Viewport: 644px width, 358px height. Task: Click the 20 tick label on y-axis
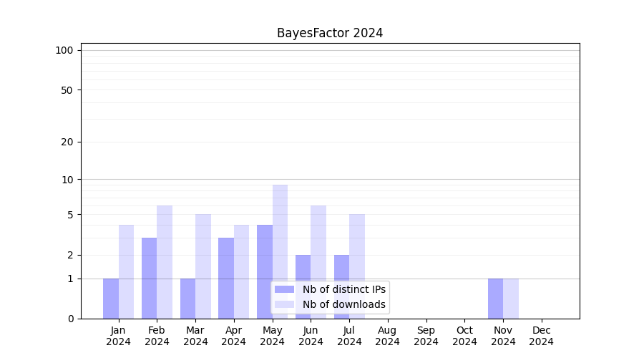[67, 142]
